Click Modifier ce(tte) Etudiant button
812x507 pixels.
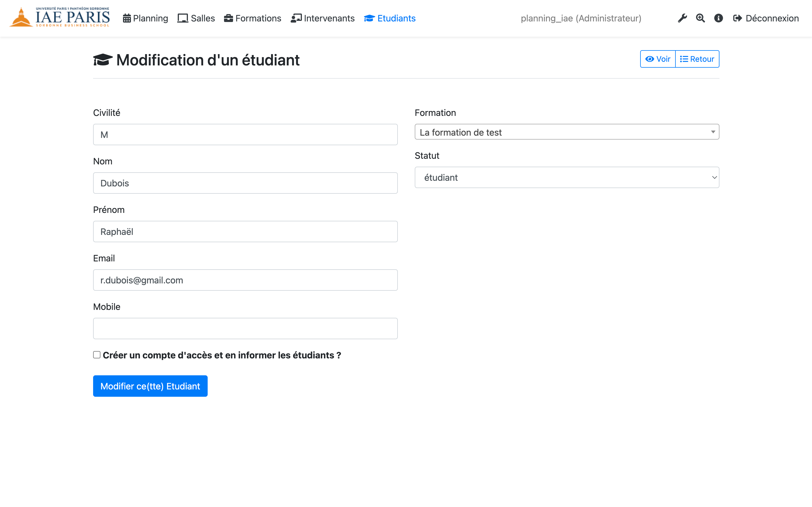point(150,386)
